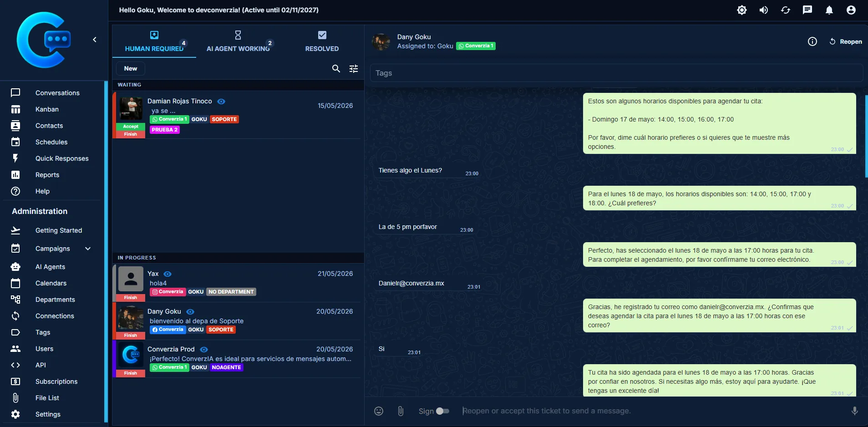Finish the Damian Rojas Tinoco ticket

pos(131,134)
